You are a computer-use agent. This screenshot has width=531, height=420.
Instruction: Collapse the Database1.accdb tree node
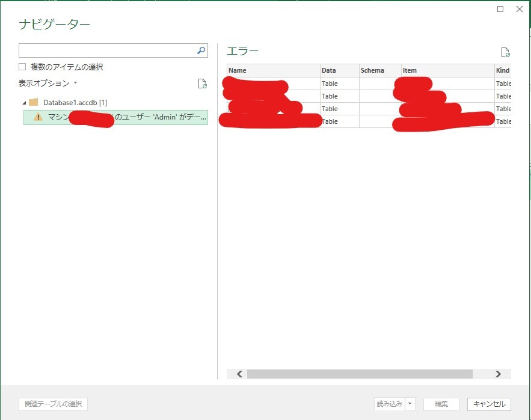click(x=24, y=103)
